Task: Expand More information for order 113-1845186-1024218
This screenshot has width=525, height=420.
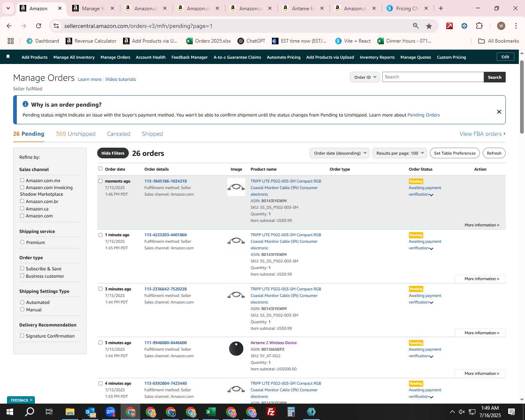Action: point(482,225)
